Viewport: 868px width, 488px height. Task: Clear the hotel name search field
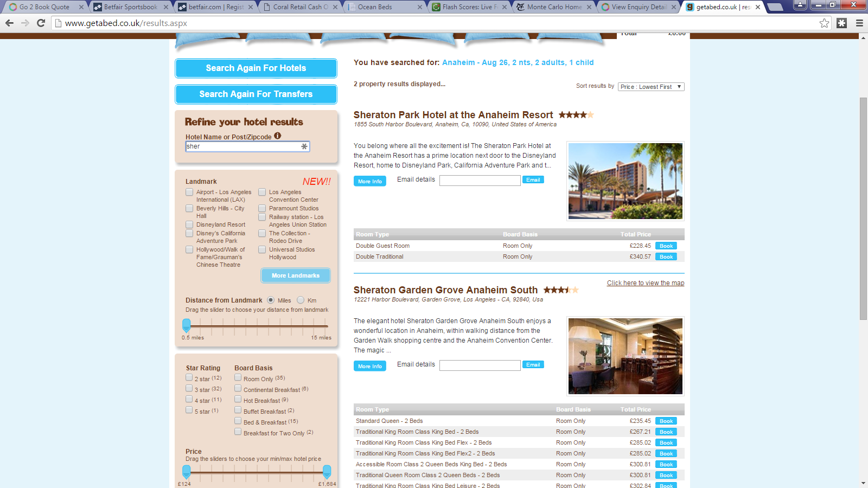pos(304,146)
